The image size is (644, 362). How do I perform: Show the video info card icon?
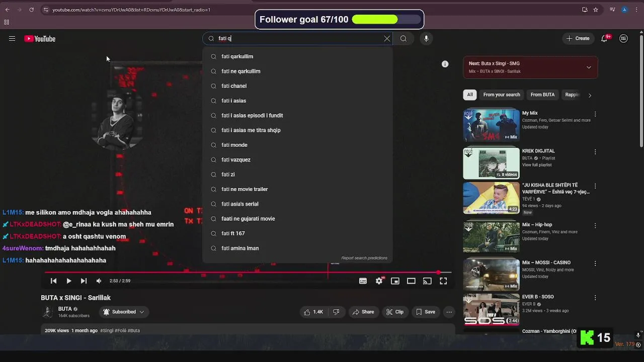(445, 64)
